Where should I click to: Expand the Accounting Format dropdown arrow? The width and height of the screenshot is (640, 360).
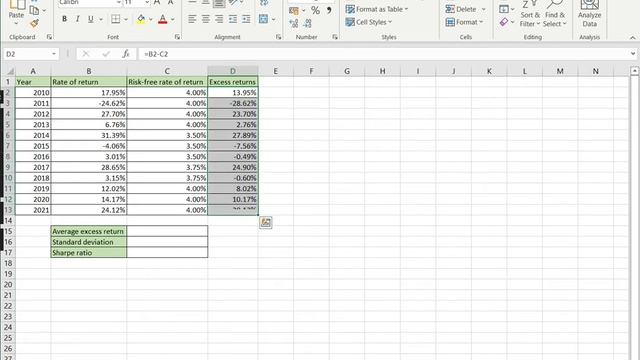(x=304, y=11)
